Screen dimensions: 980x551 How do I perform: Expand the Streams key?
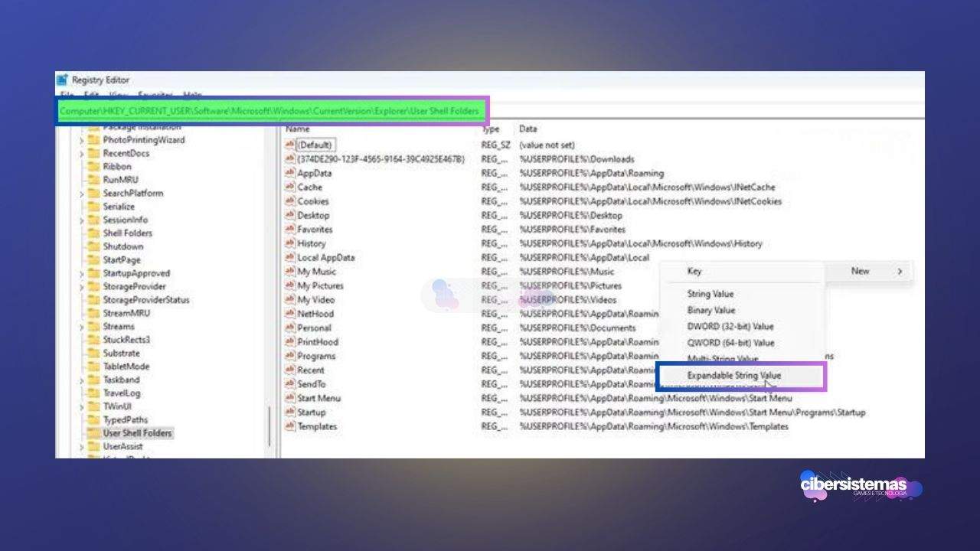[x=82, y=326]
